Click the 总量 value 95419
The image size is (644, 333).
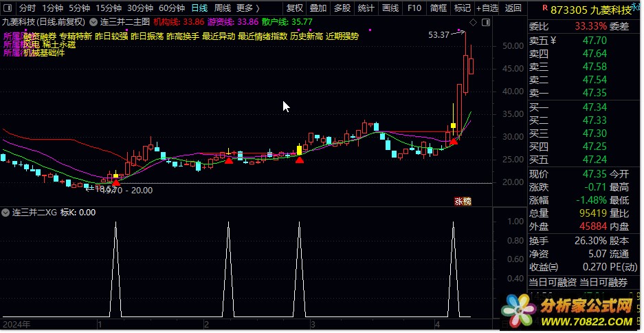593,213
